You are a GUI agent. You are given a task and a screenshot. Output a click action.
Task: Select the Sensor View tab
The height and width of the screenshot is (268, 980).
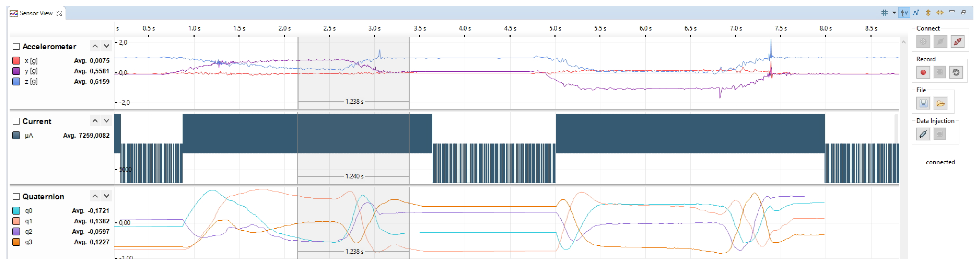[36, 13]
